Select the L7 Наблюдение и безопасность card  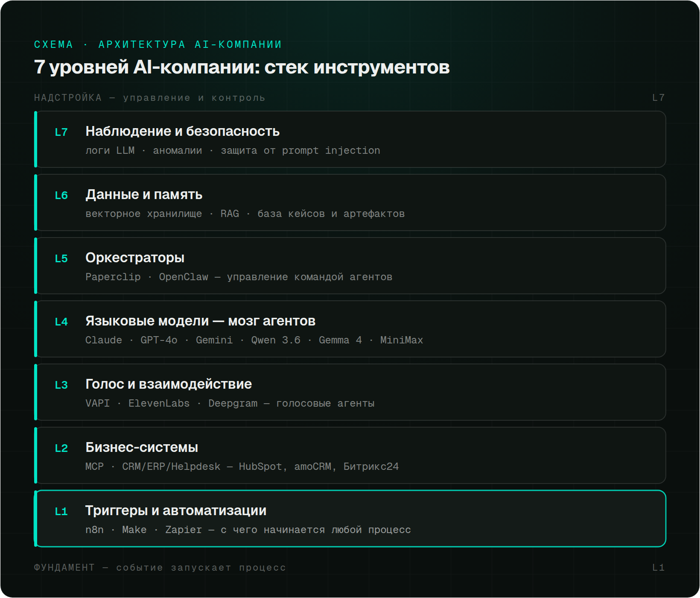pos(350,139)
